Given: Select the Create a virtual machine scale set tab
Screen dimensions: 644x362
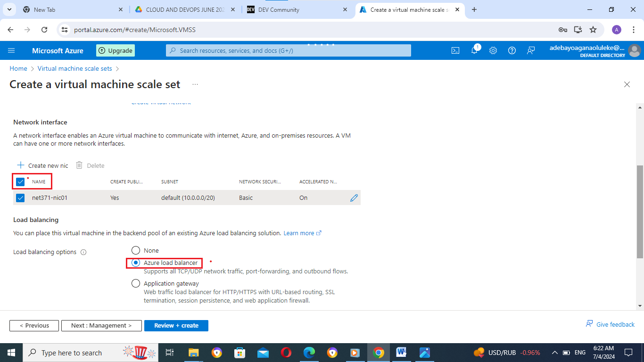Looking at the screenshot, I should (409, 9).
